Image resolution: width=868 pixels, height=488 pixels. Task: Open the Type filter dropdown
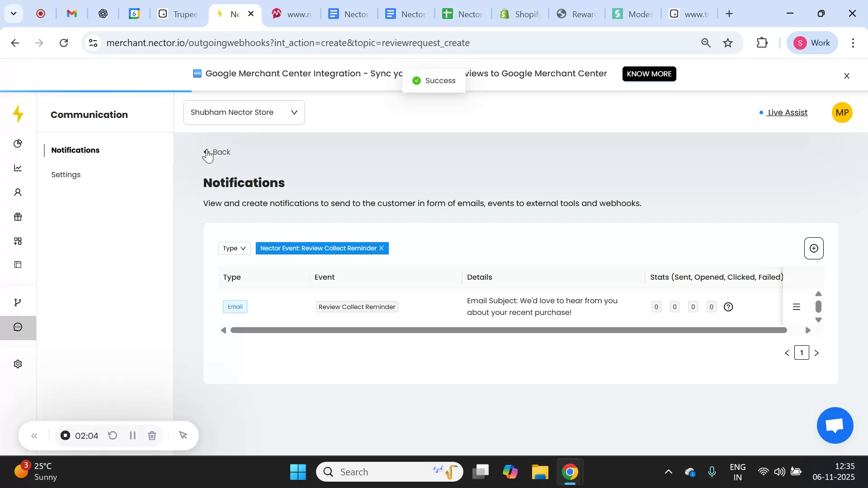click(x=234, y=248)
